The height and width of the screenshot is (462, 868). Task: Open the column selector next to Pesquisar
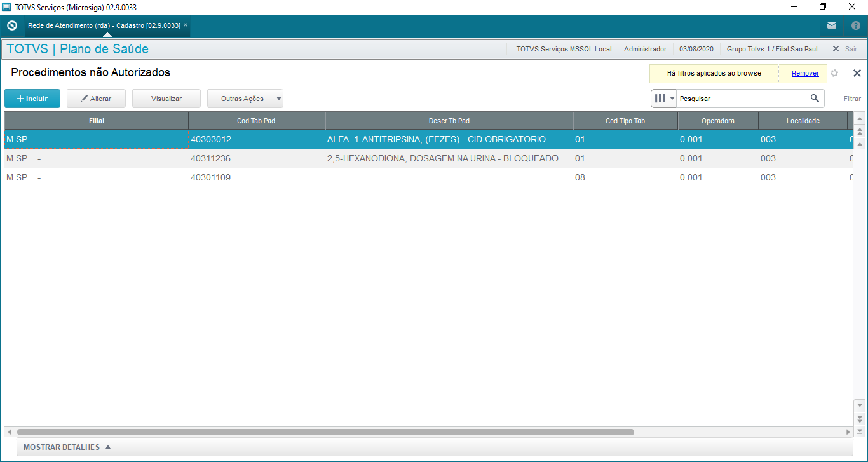[x=664, y=99]
